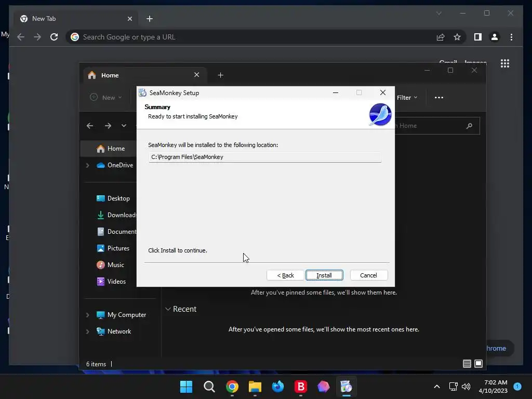Open the Windows Start menu
Screen dimensions: 532x399
(x=186, y=387)
